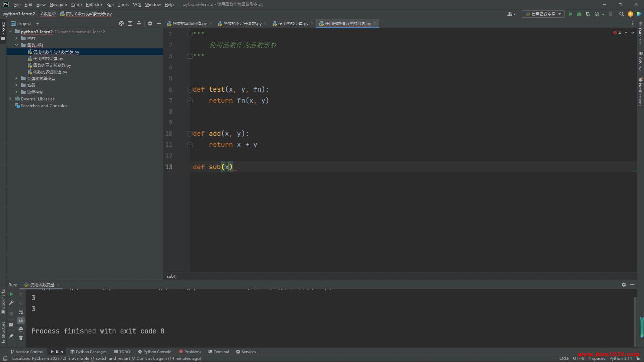Expand the 变量和简单类型 folder

coord(16,78)
